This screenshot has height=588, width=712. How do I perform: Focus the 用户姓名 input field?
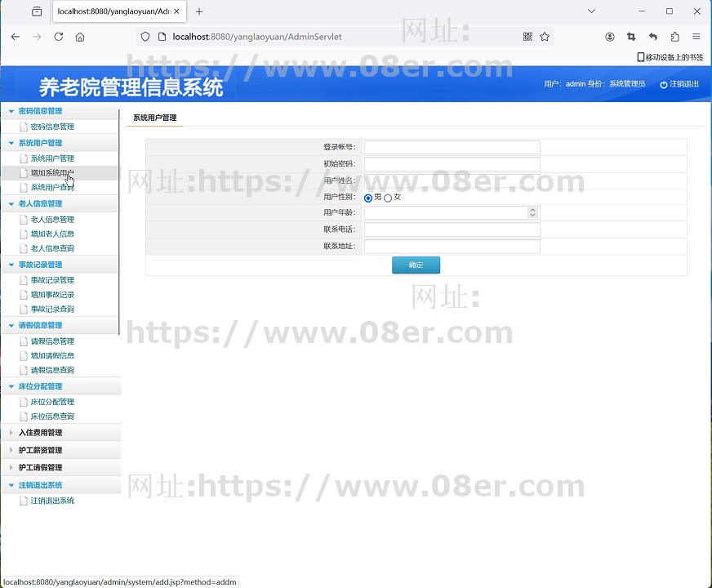tap(452, 180)
